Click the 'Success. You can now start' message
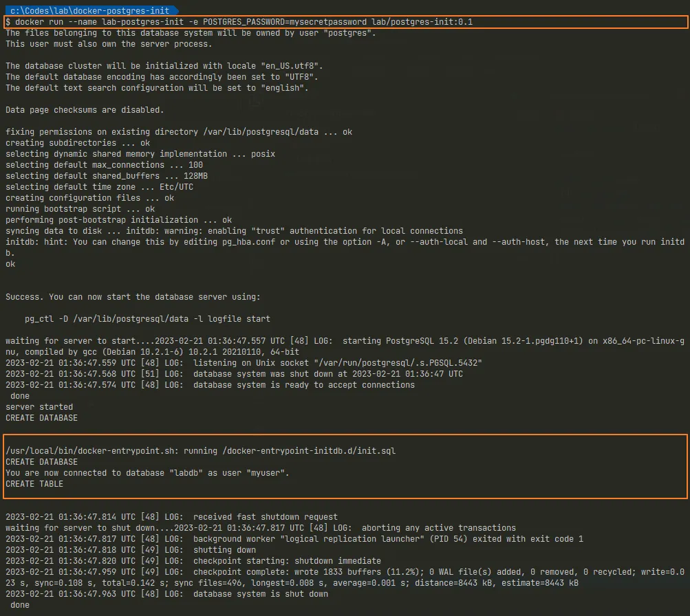690x616 pixels. tap(133, 297)
